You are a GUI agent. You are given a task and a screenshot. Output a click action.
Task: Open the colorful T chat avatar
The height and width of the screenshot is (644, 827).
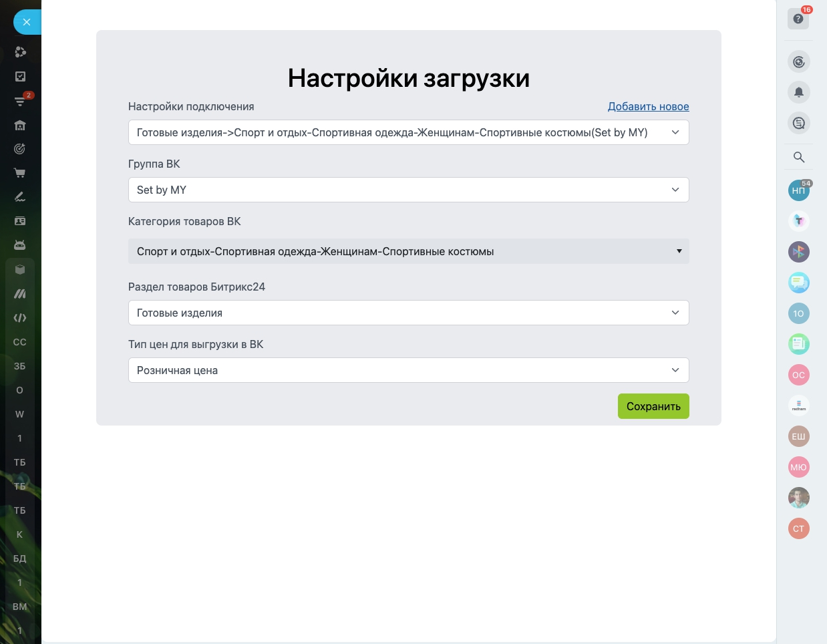pyautogui.click(x=799, y=221)
